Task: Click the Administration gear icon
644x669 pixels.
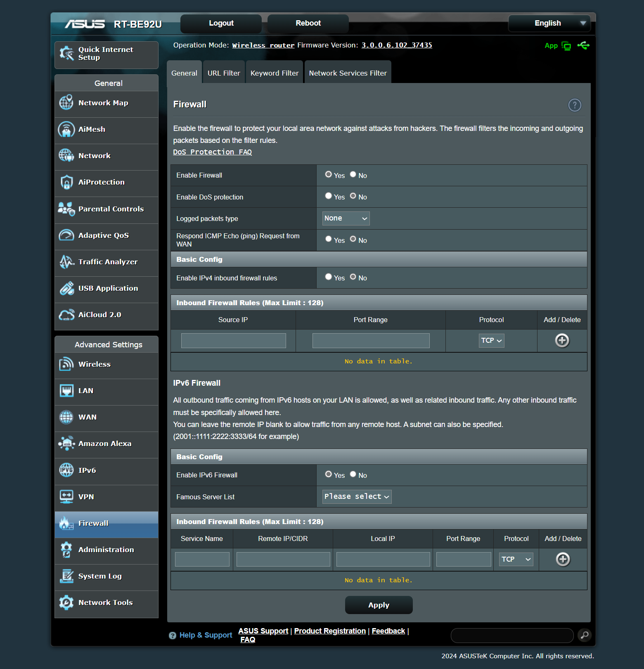Action: coord(66,550)
